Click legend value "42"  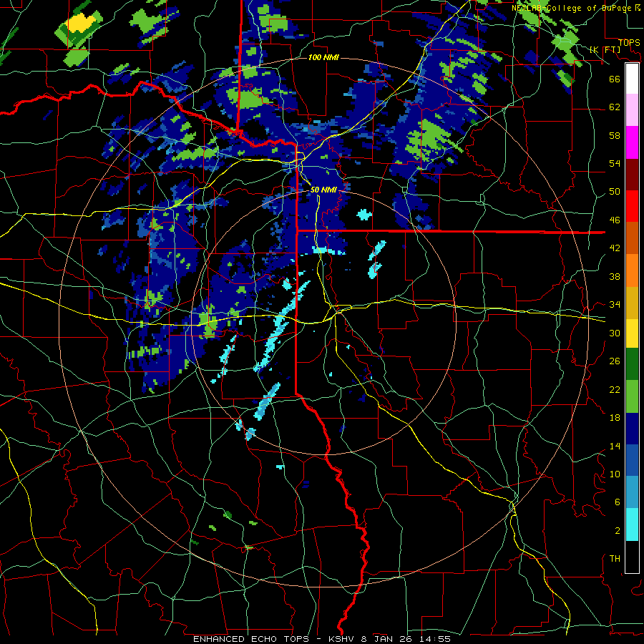615,248
